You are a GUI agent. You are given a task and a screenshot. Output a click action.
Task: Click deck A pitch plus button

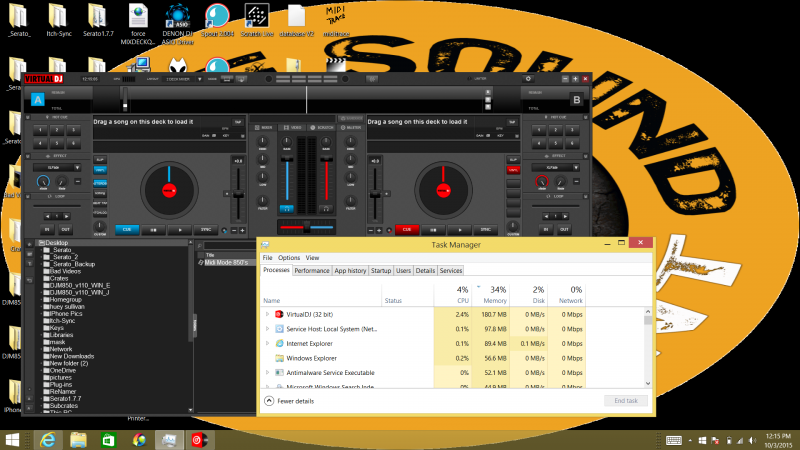click(x=242, y=231)
